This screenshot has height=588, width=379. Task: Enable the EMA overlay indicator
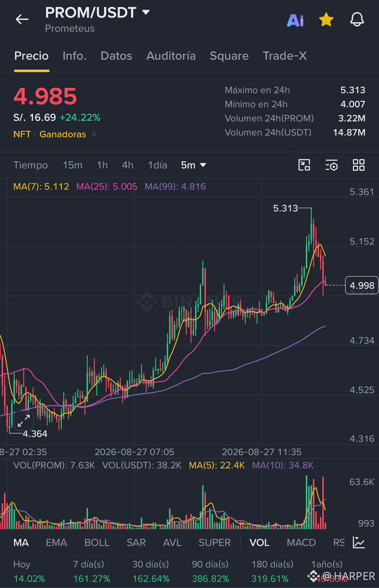coord(56,543)
